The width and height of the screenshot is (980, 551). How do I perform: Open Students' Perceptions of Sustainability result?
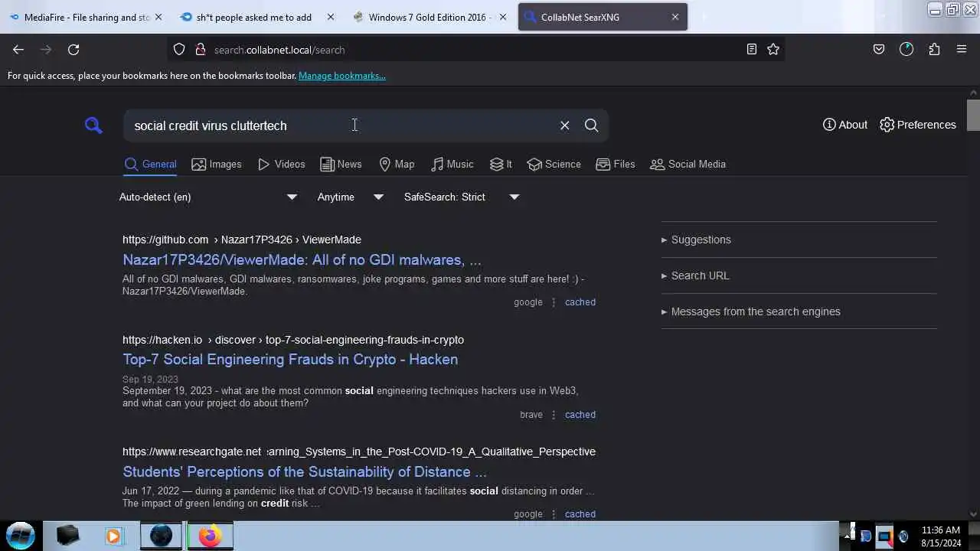coord(305,471)
